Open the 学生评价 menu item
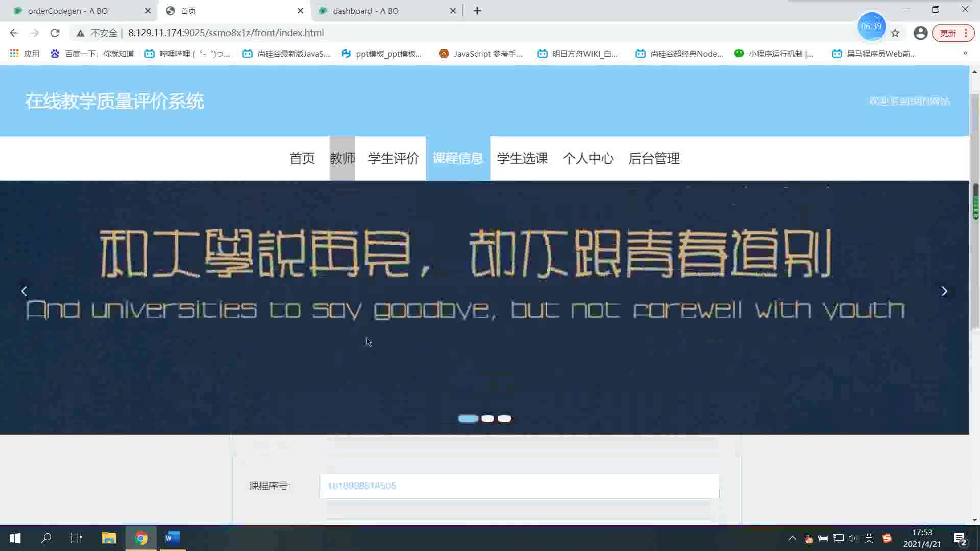Screen dimensions: 980x551 point(393,159)
